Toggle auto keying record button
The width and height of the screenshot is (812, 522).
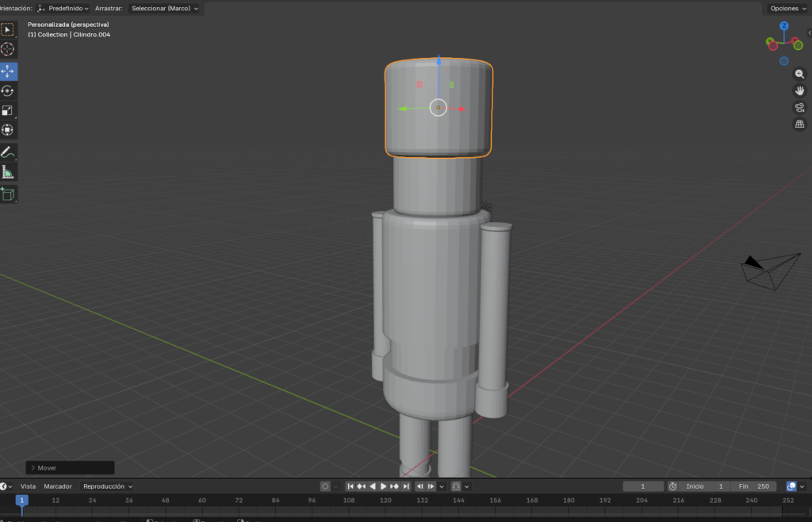(x=325, y=486)
